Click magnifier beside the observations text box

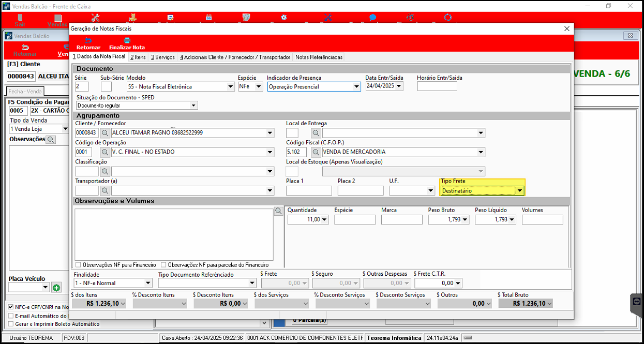(278, 211)
